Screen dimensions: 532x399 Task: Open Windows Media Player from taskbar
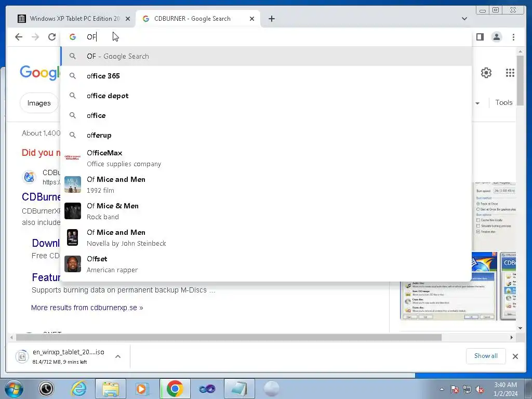pyautogui.click(x=141, y=389)
